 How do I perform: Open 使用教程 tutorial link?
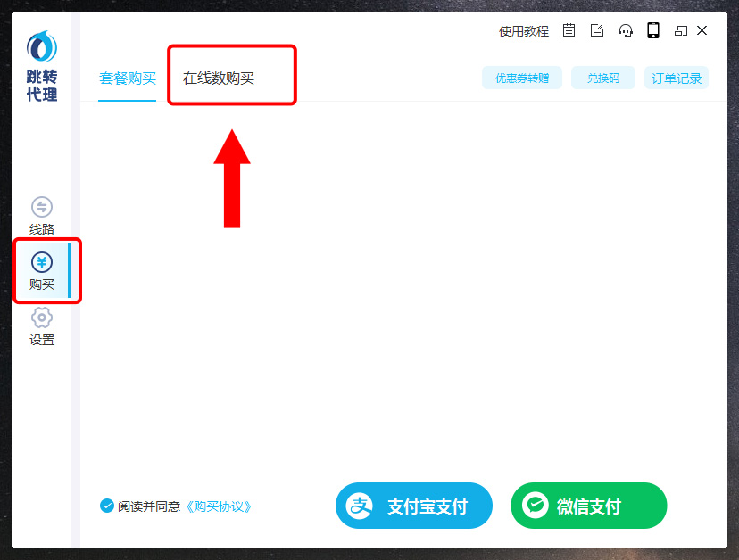tap(524, 31)
